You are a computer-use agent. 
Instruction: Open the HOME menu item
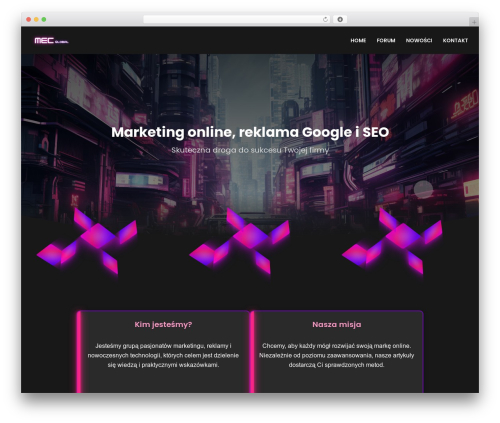pos(358,40)
